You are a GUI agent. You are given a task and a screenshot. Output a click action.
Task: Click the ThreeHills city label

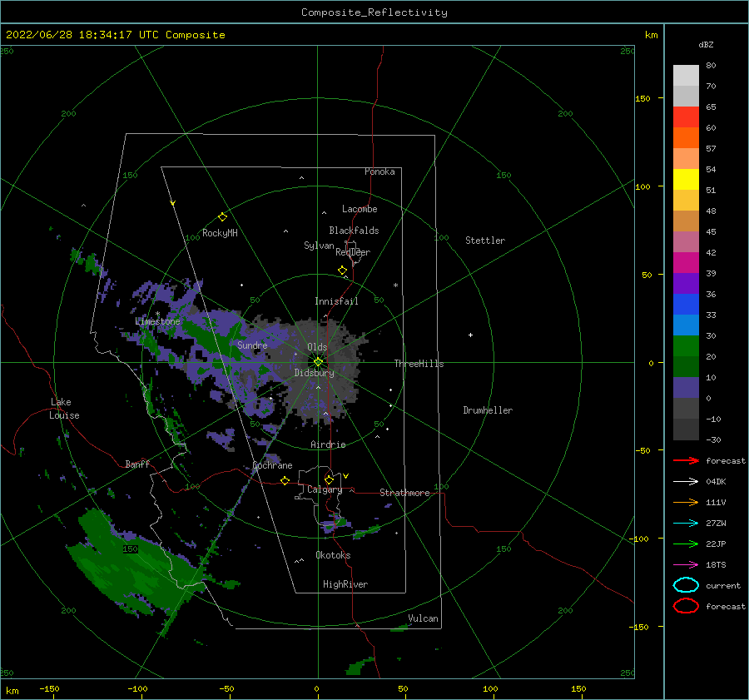(x=419, y=364)
